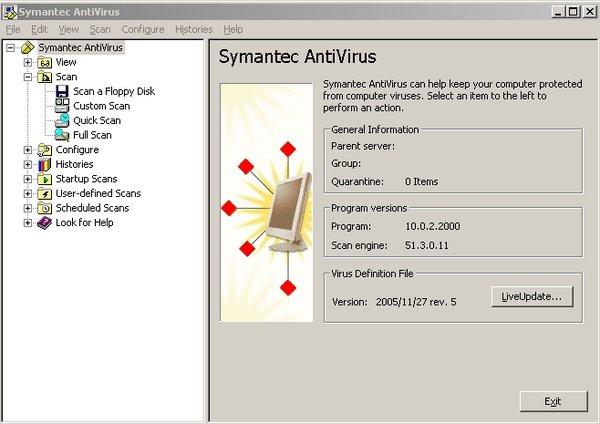Click the Exit button

[553, 401]
